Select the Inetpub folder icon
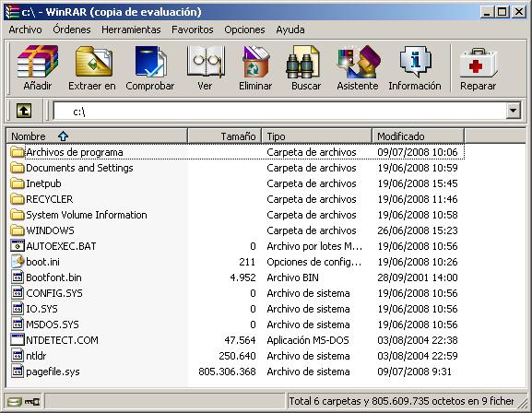This screenshot has width=532, height=413. pyautogui.click(x=17, y=183)
